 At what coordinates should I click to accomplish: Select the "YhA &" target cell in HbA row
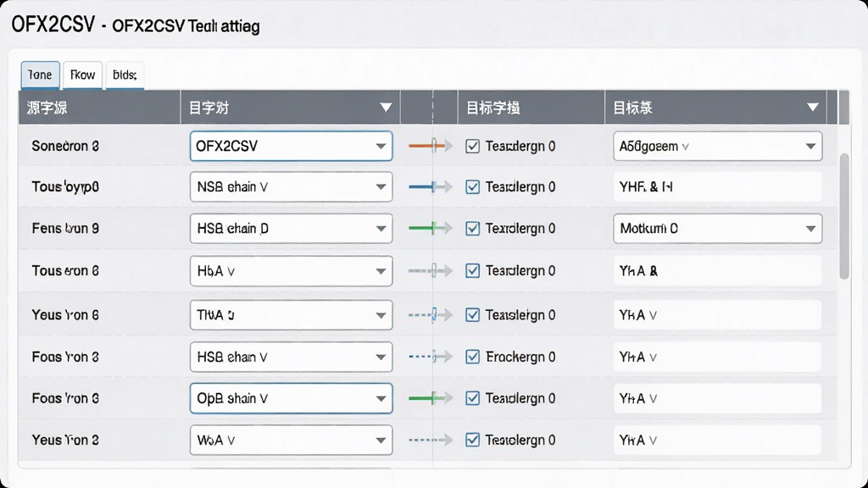pyautogui.click(x=717, y=270)
